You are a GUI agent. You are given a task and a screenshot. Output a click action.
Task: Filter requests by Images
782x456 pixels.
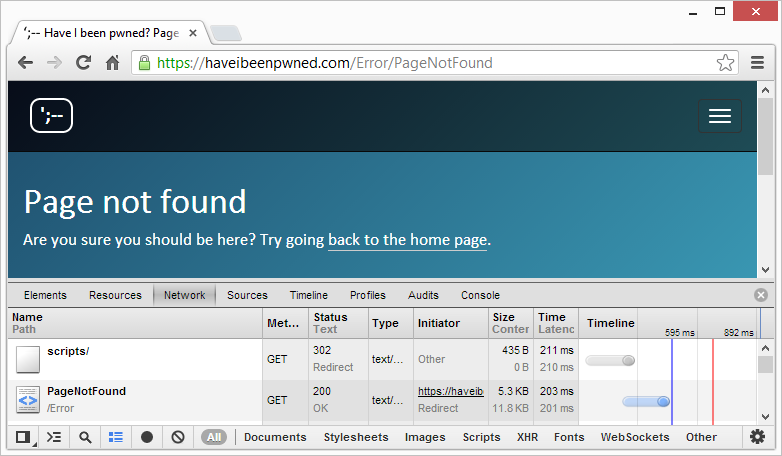click(x=425, y=438)
